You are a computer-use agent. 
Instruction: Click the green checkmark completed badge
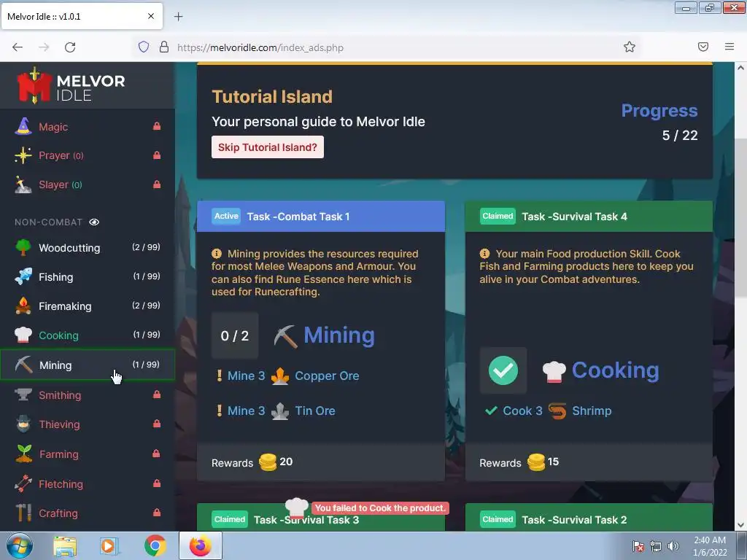[x=503, y=370]
